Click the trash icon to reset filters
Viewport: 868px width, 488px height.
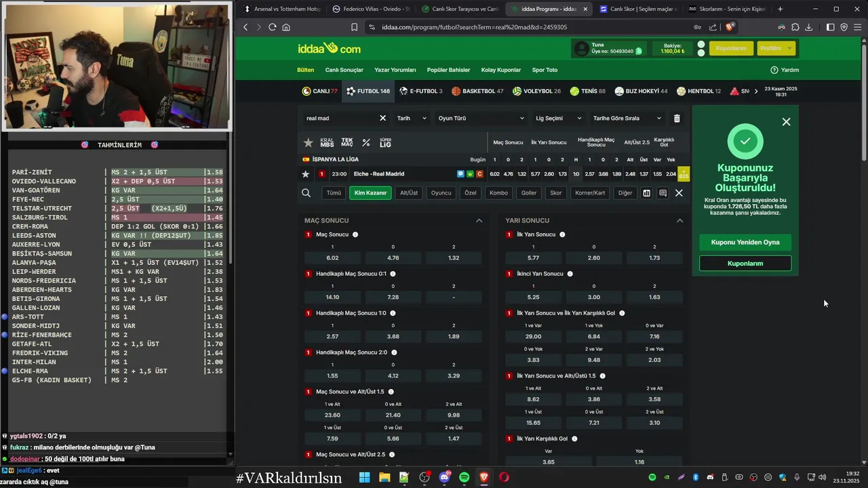[677, 118]
